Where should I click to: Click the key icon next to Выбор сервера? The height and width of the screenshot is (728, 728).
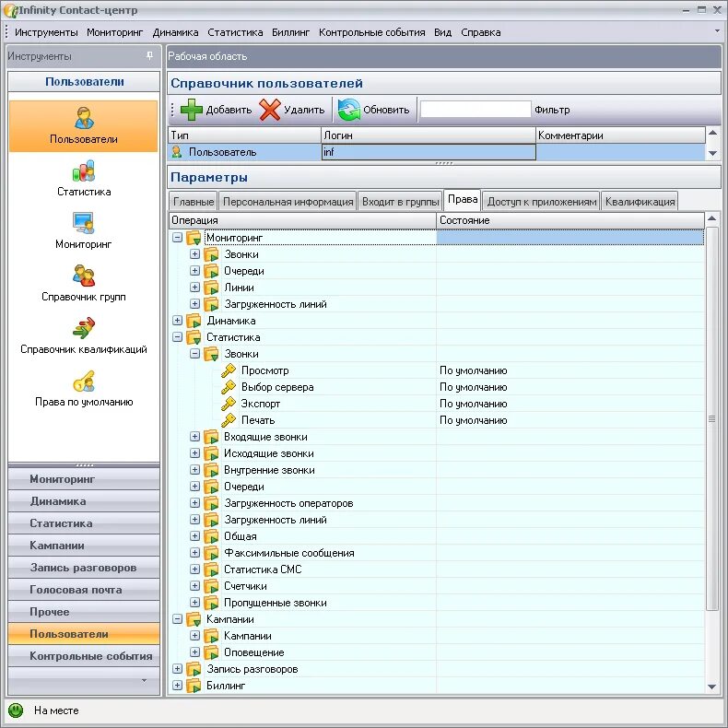pos(228,387)
